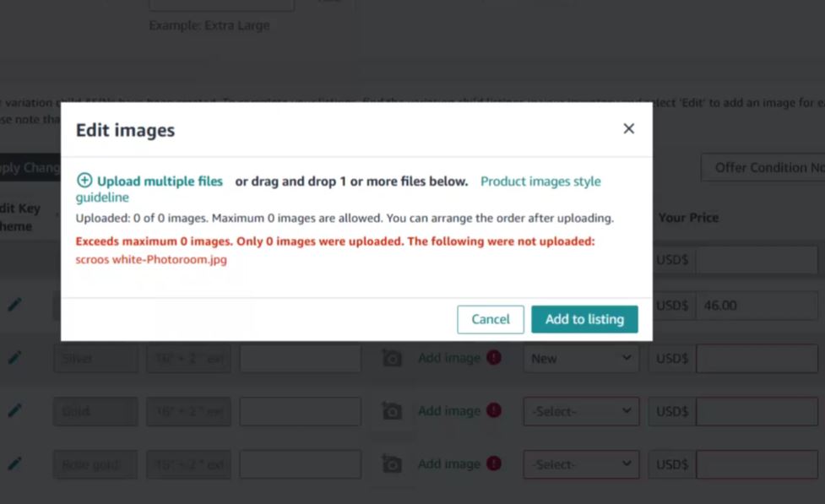Click the Silver color name field
This screenshot has width=825, height=504.
95,358
